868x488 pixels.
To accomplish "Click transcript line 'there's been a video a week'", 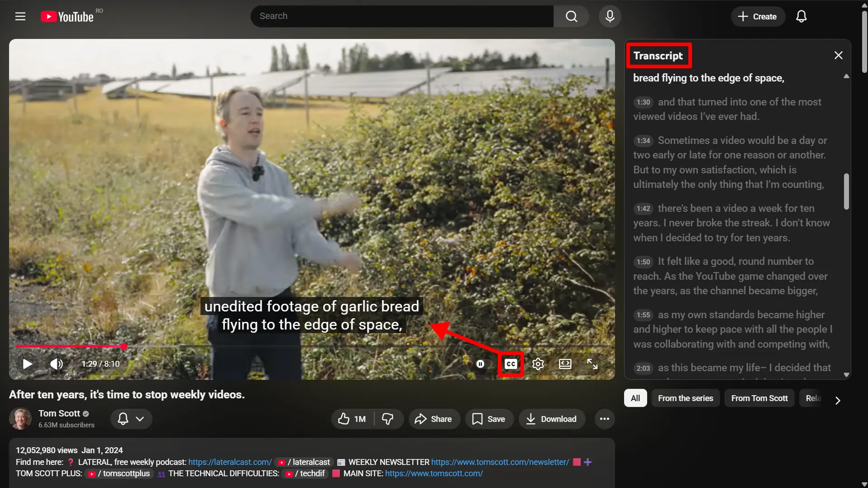I will pos(731,223).
